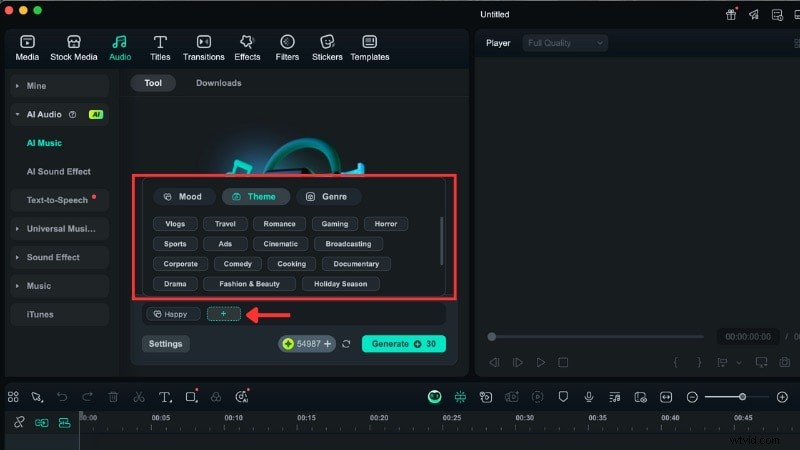This screenshot has width=800, height=450.
Task: Open the Titles tab
Action: [x=160, y=48]
